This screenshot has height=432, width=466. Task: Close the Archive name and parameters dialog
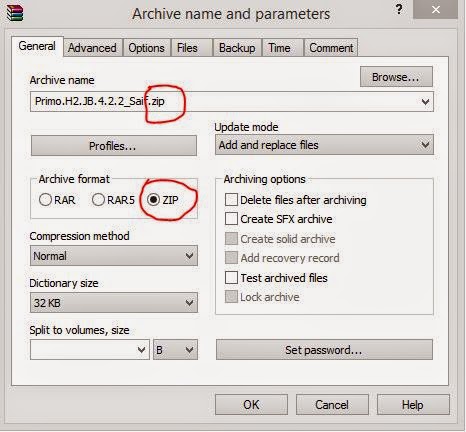(x=436, y=10)
